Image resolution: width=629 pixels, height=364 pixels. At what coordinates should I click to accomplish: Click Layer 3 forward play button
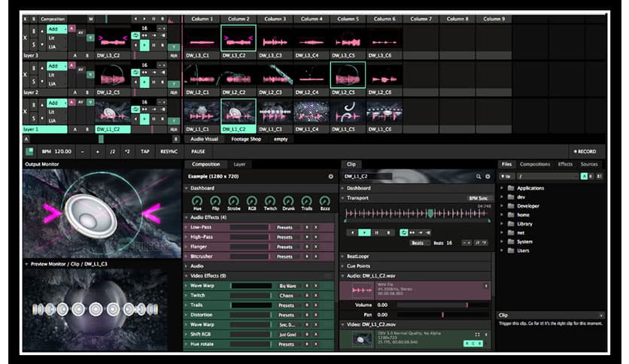pos(144,45)
